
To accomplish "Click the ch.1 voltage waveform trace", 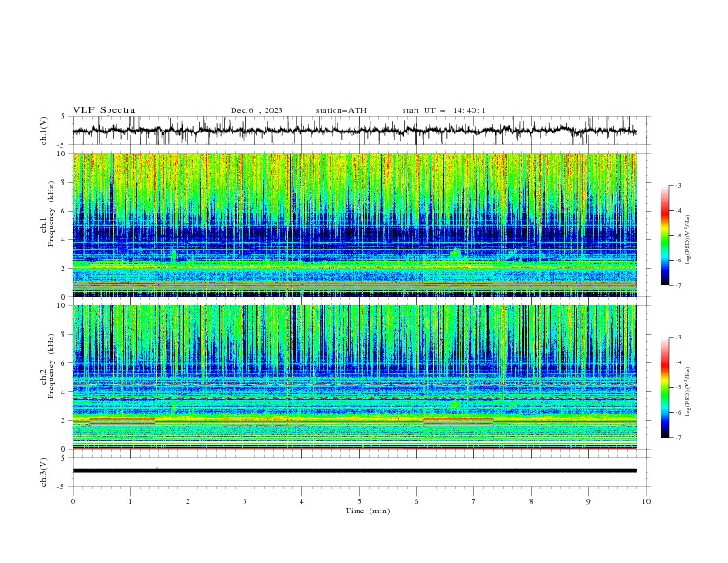I will (x=354, y=131).
